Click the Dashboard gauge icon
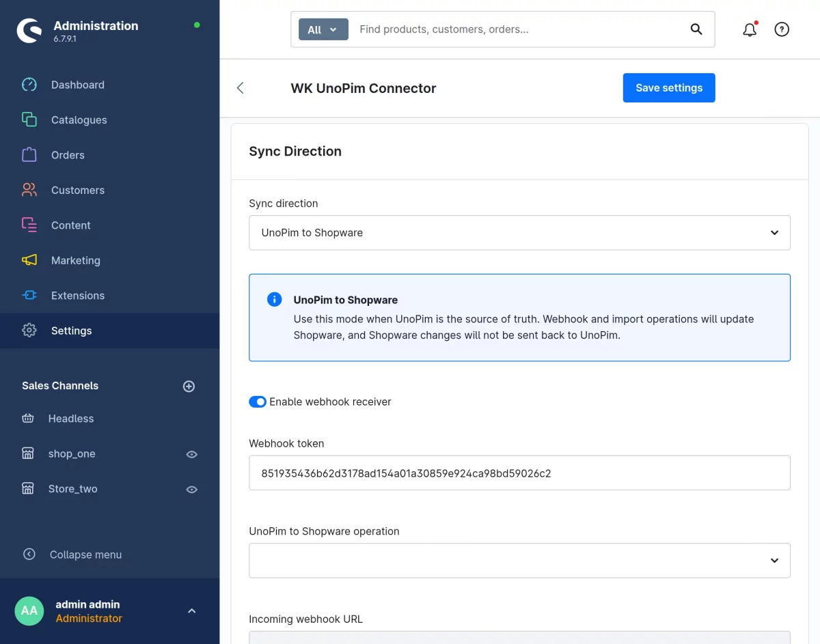Viewport: 820px width, 644px height. click(x=29, y=85)
